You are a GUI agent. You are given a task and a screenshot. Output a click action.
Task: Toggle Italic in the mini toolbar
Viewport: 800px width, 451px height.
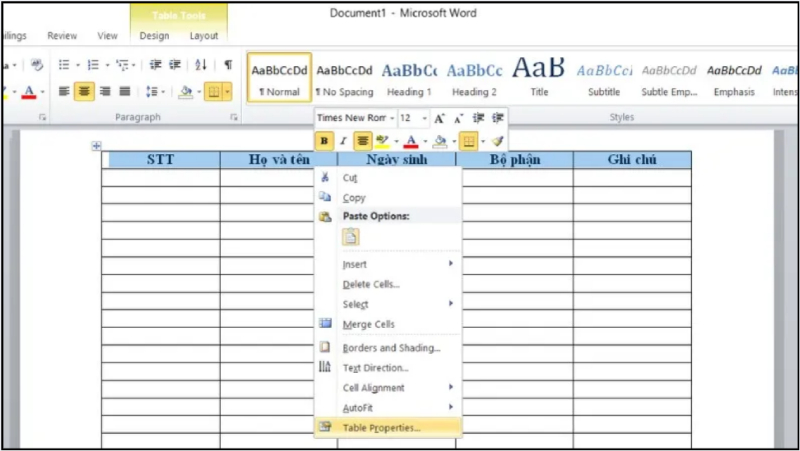[x=342, y=141]
